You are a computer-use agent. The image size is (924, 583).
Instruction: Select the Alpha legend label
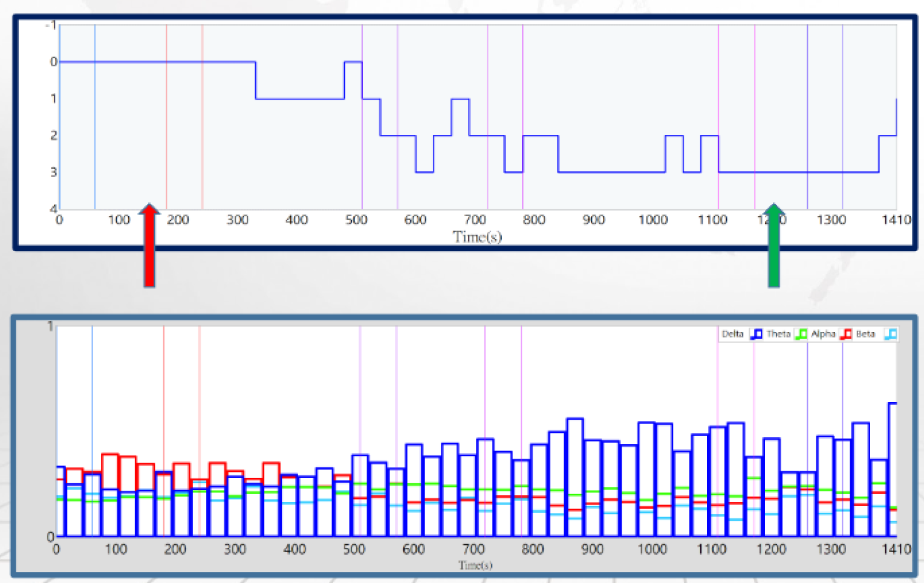[823, 334]
